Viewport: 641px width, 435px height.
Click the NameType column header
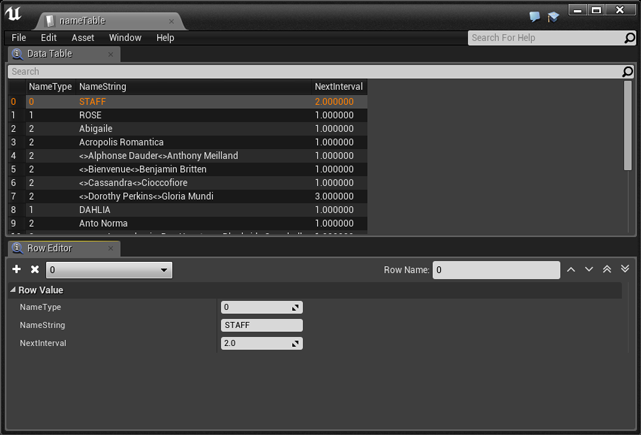click(50, 87)
